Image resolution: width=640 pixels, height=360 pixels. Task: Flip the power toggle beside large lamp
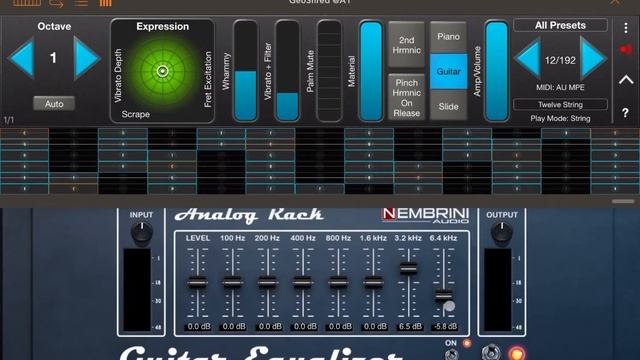click(491, 352)
